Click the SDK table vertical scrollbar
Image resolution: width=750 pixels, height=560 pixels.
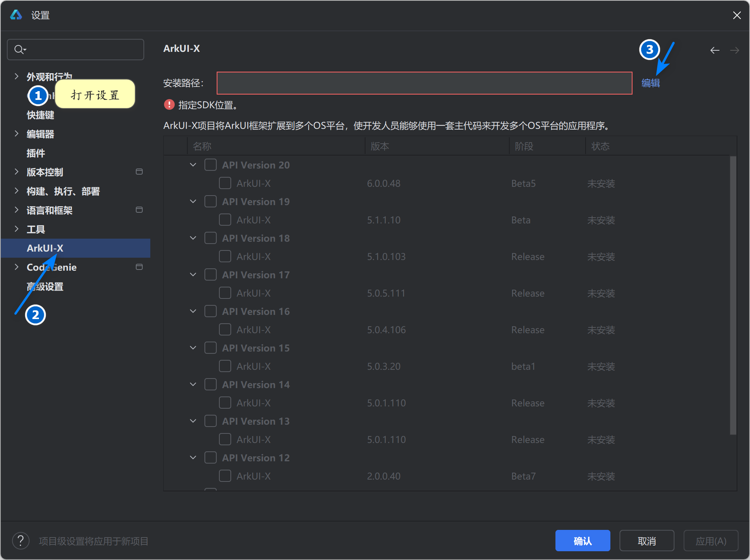coord(733,295)
